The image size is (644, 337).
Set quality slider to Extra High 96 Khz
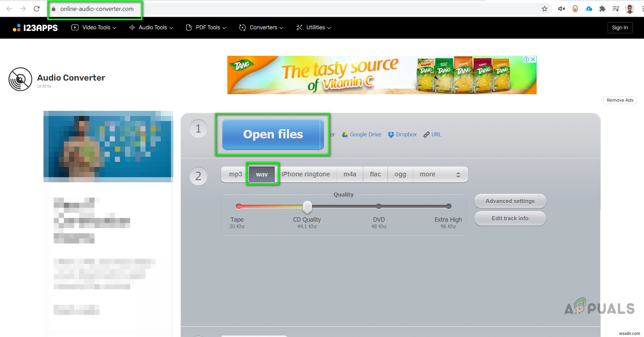pos(449,206)
